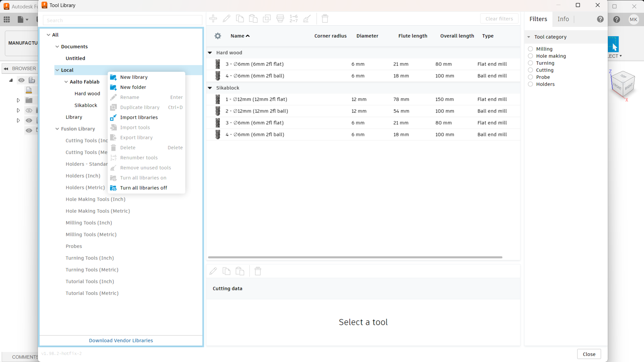Collapse the Hard wood tool group

click(x=210, y=53)
